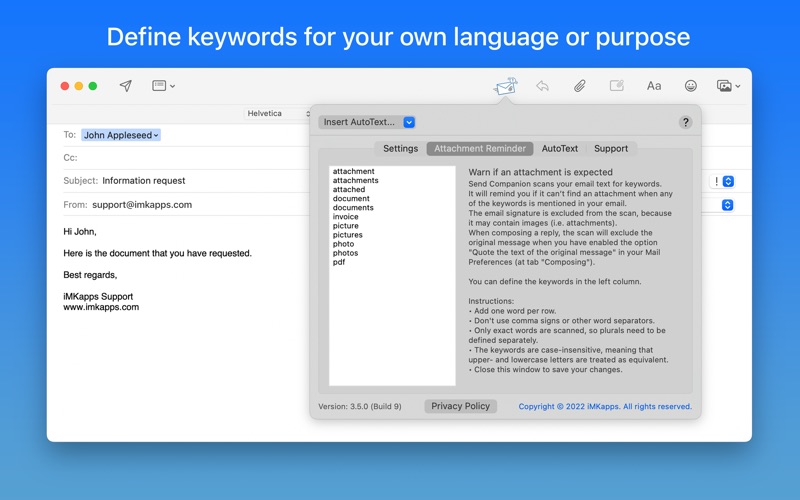Click the 'Warn if an attachment is expected' heading

pyautogui.click(x=540, y=172)
